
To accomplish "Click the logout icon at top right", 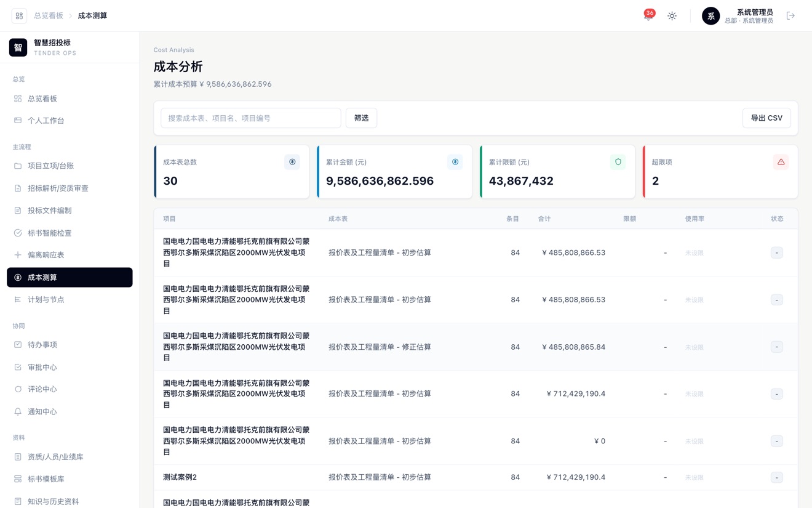I will click(x=790, y=16).
